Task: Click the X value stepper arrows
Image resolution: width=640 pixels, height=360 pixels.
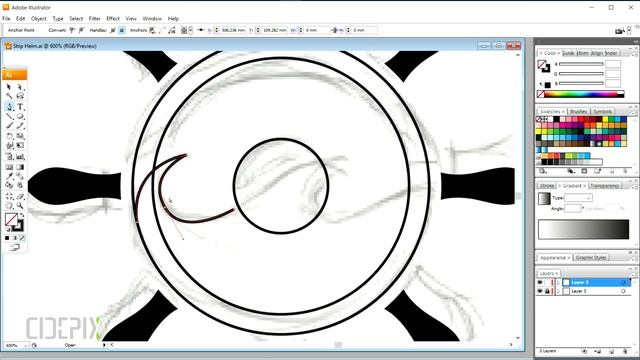Action: (217, 30)
